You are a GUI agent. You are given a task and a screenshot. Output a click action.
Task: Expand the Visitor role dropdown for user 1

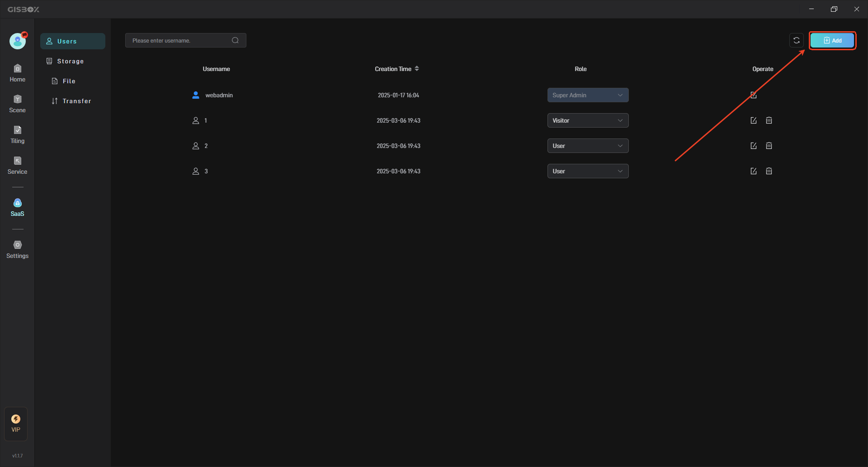(x=587, y=120)
